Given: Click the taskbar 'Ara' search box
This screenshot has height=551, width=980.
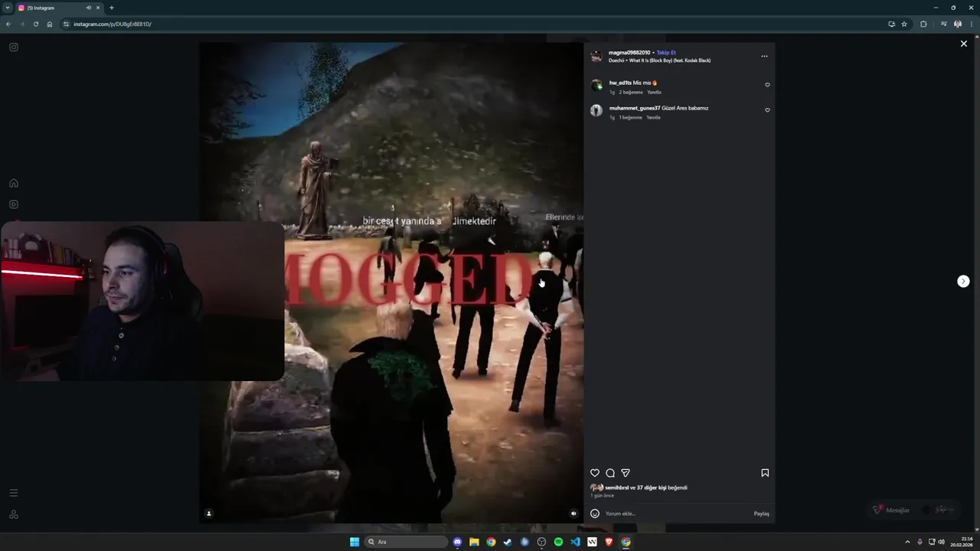Looking at the screenshot, I should pyautogui.click(x=406, y=542).
